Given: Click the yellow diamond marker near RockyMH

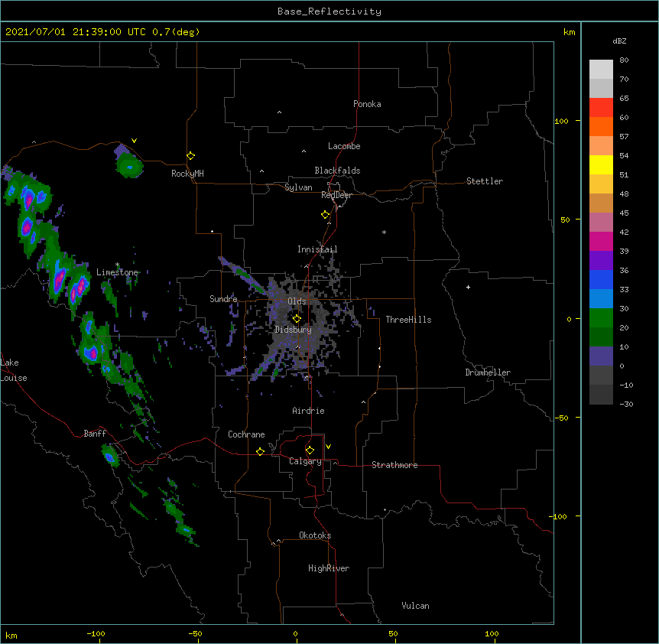Looking at the screenshot, I should pyautogui.click(x=190, y=156).
